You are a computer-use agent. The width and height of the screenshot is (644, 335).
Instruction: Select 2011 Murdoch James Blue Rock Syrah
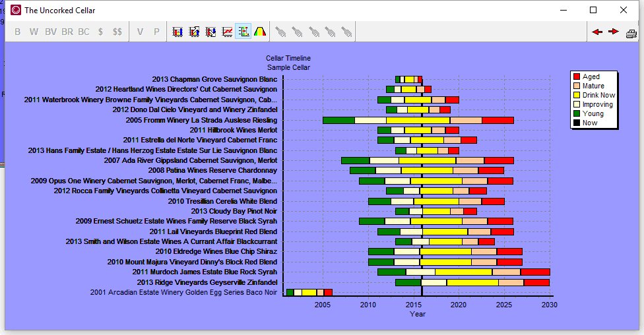pyautogui.click(x=205, y=272)
